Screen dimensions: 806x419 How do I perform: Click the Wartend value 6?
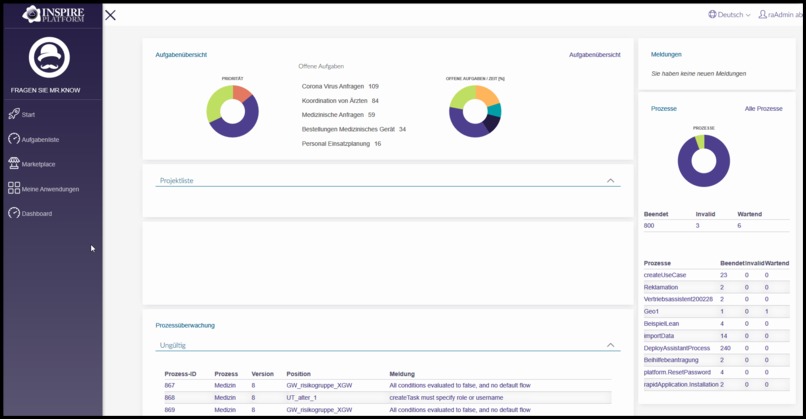pyautogui.click(x=739, y=226)
